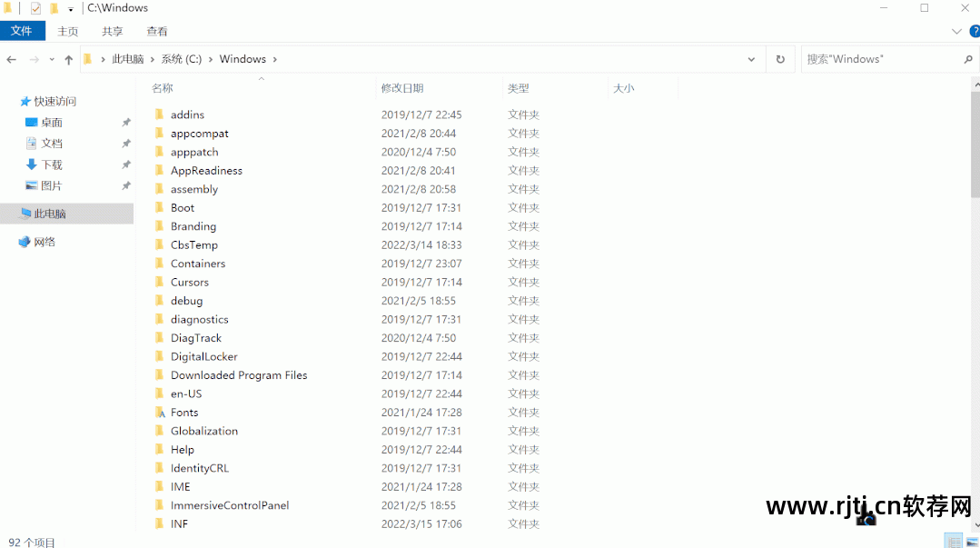Select the Containers folder name
Viewport: 980px width, 548px height.
pos(198,264)
